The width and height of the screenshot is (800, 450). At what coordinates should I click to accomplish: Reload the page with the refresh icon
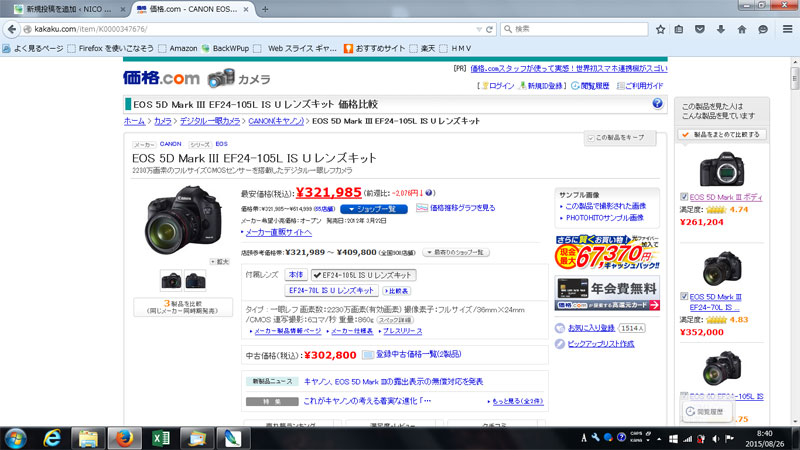click(x=489, y=29)
